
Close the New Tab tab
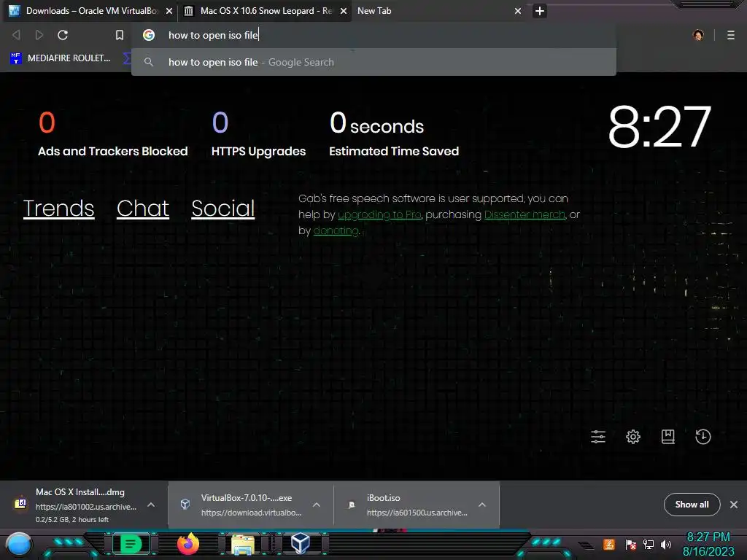(518, 10)
